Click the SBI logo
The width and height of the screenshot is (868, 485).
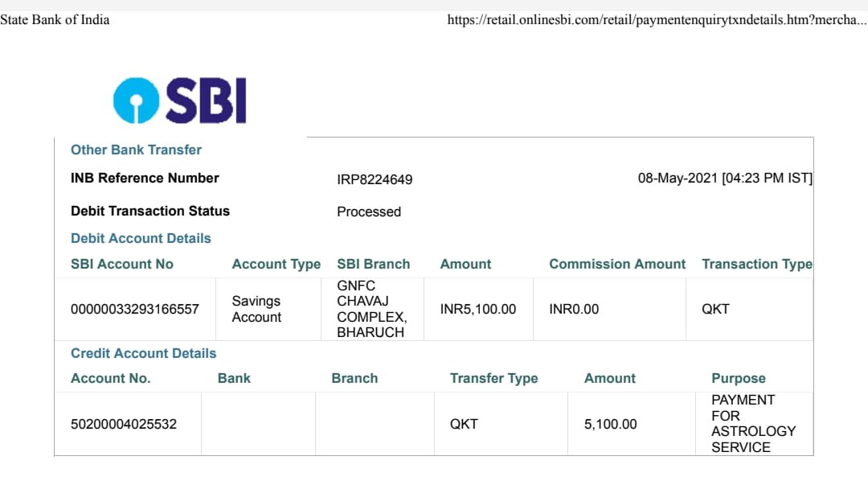pyautogui.click(x=180, y=101)
